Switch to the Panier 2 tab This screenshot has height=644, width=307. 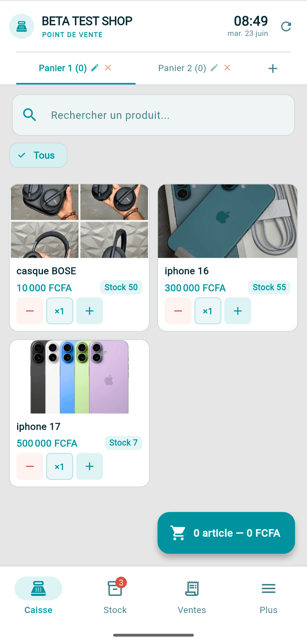coord(182,68)
